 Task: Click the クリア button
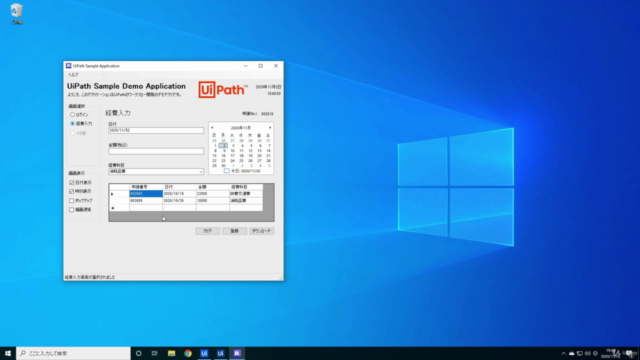pos(207,231)
